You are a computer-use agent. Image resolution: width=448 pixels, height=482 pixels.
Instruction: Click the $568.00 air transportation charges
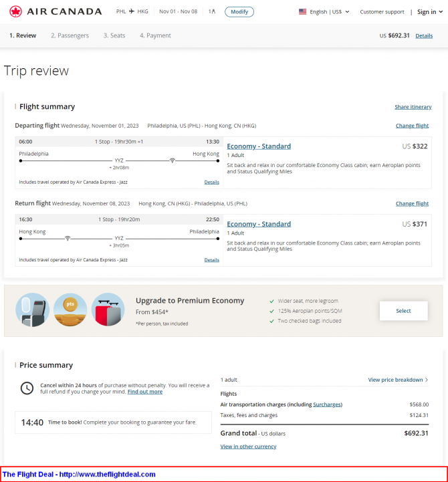tap(419, 404)
